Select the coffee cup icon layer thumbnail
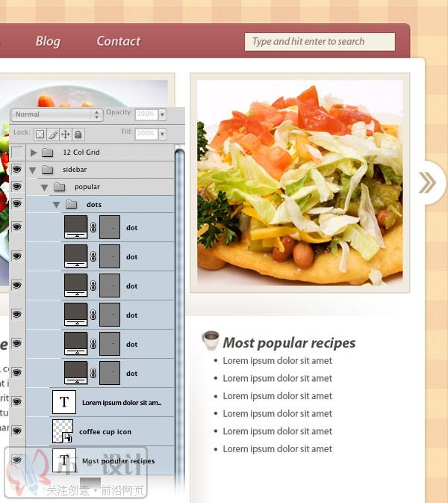 [63, 431]
